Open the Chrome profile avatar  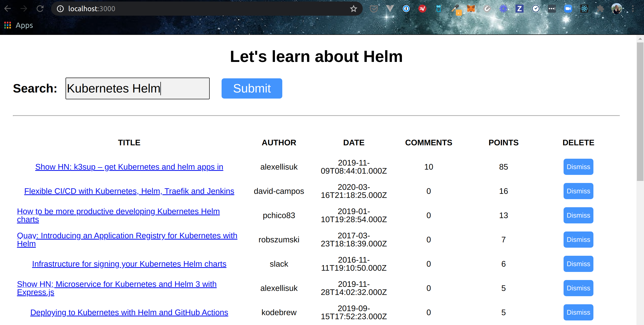[x=616, y=9]
